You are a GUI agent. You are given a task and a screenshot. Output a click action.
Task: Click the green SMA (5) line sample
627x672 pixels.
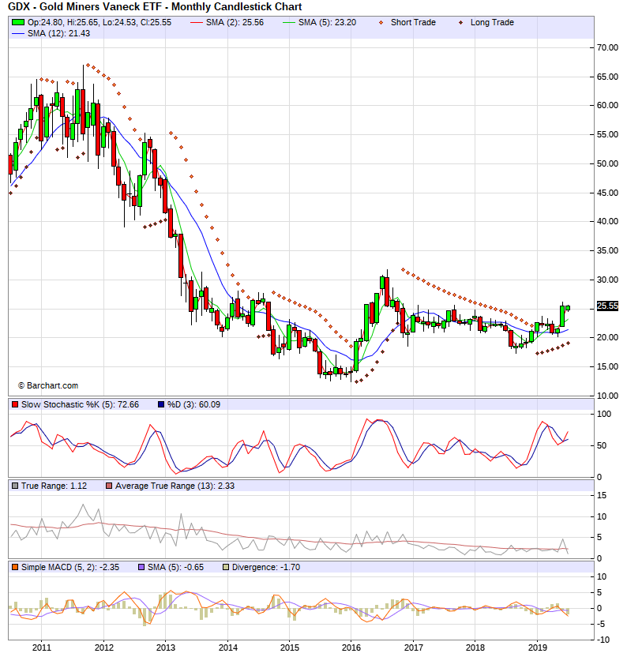[x=289, y=22]
